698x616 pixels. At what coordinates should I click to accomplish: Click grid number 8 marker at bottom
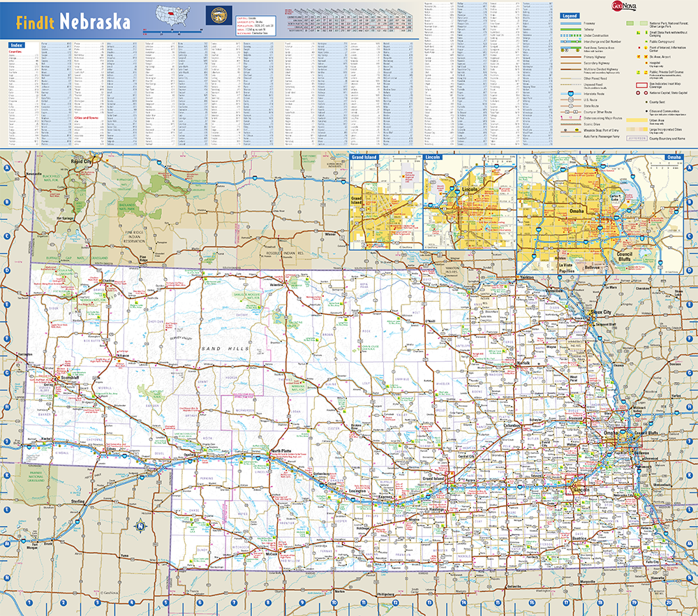(x=268, y=603)
